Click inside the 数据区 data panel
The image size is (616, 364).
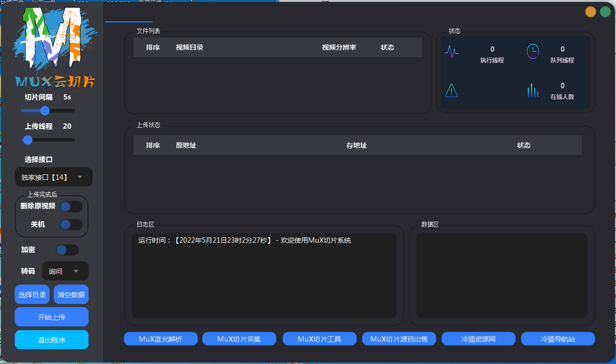point(501,275)
